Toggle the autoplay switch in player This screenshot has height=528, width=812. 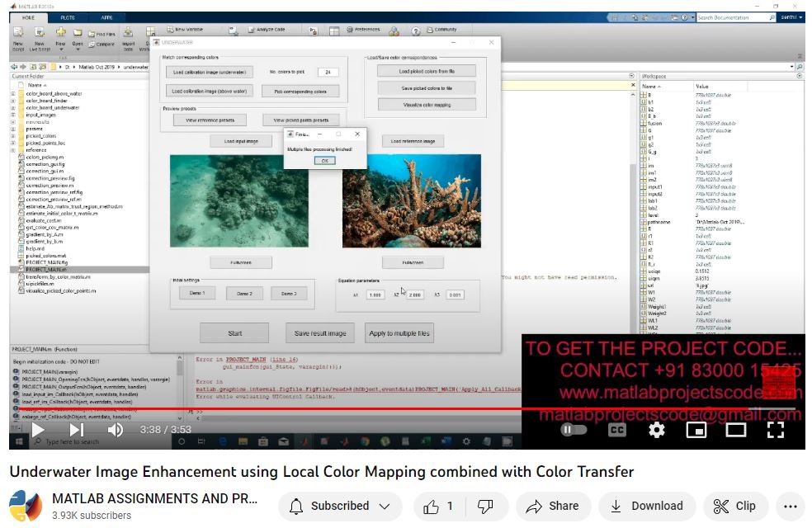tap(574, 430)
